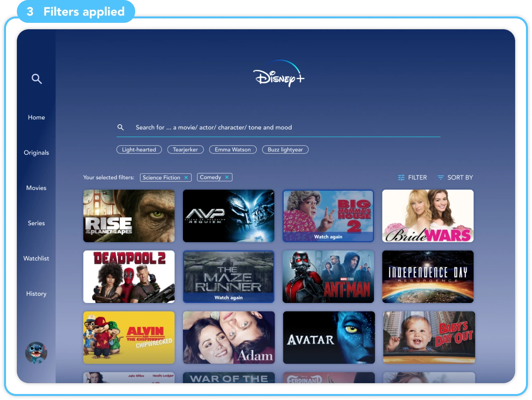Navigate to Movies section

click(36, 188)
